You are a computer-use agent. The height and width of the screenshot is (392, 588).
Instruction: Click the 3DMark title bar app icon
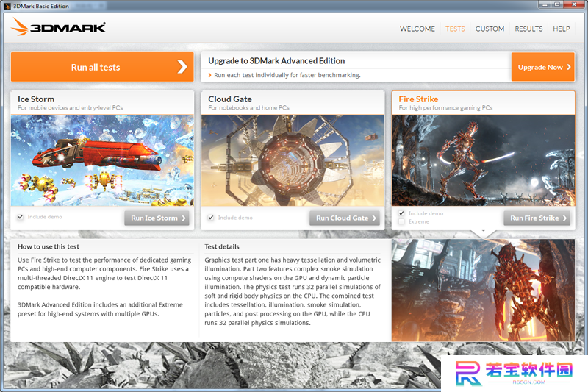[x=7, y=6]
